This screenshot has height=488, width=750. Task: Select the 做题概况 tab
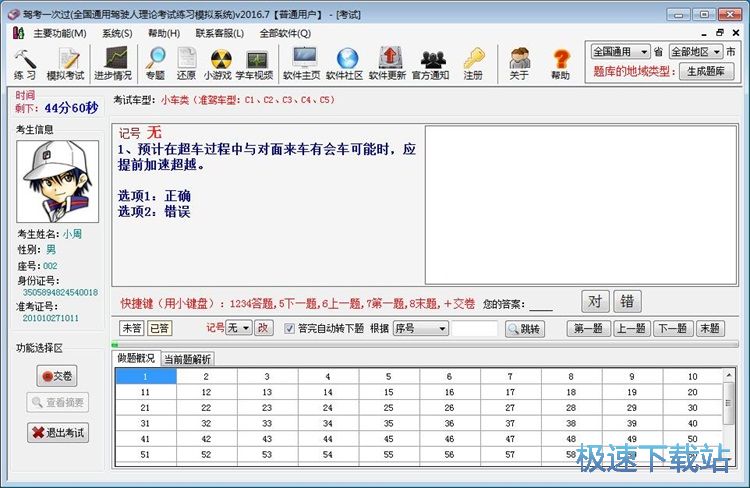(x=136, y=358)
